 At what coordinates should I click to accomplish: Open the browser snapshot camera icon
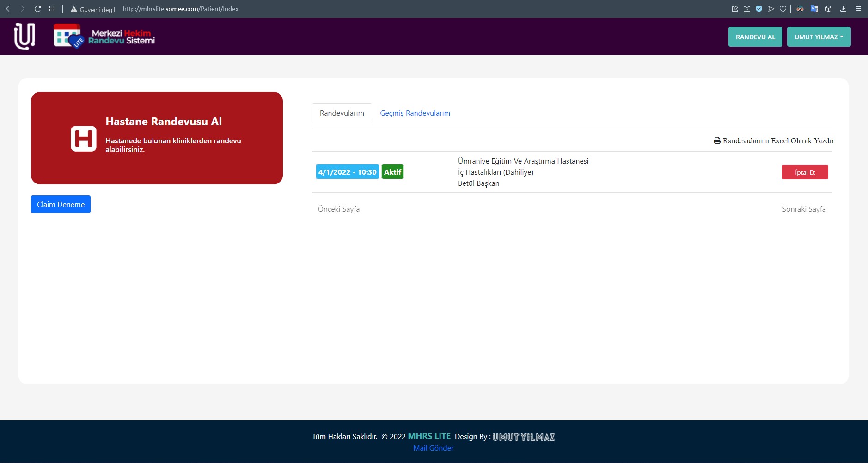[x=747, y=9]
